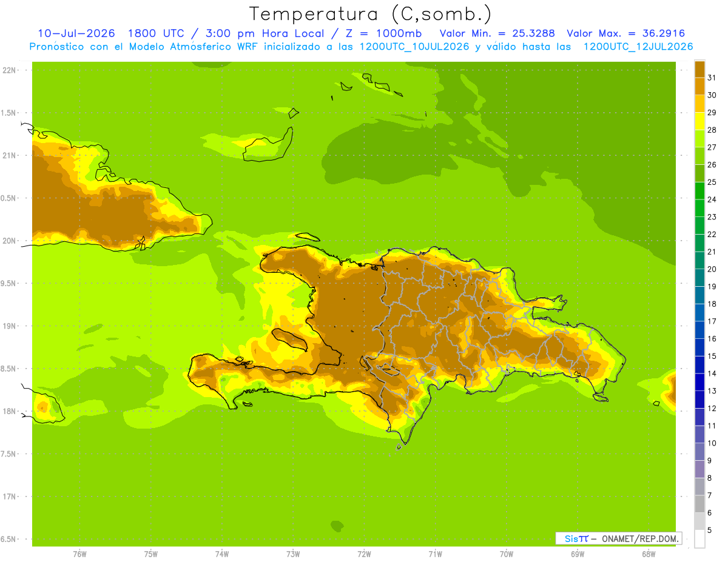Viewport: 728px width, 562px height.
Task: Click white colorbar swatch below the 5 mark
Action: point(699,539)
